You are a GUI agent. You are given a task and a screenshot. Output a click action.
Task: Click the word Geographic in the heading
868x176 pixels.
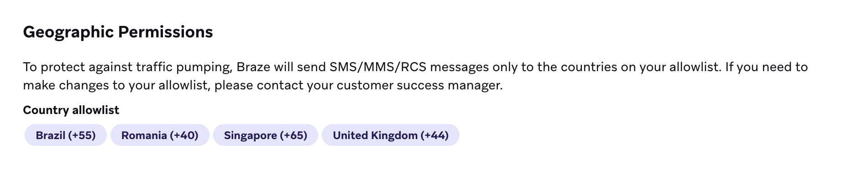[x=68, y=32]
